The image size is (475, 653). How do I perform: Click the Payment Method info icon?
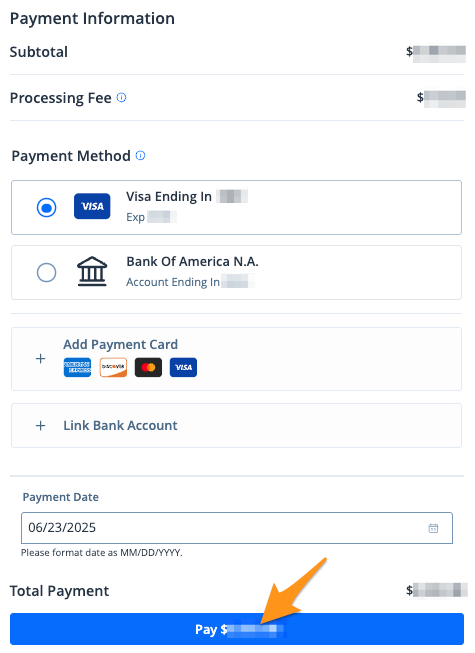click(141, 156)
